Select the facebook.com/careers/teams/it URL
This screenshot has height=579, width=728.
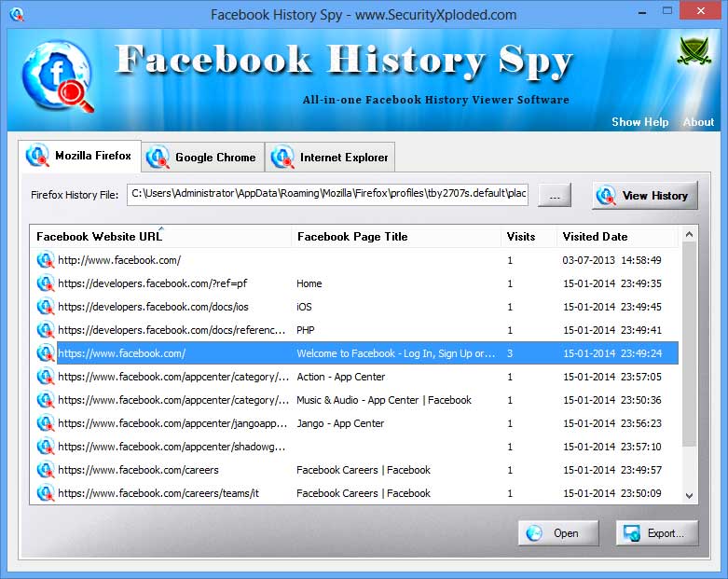tap(158, 493)
